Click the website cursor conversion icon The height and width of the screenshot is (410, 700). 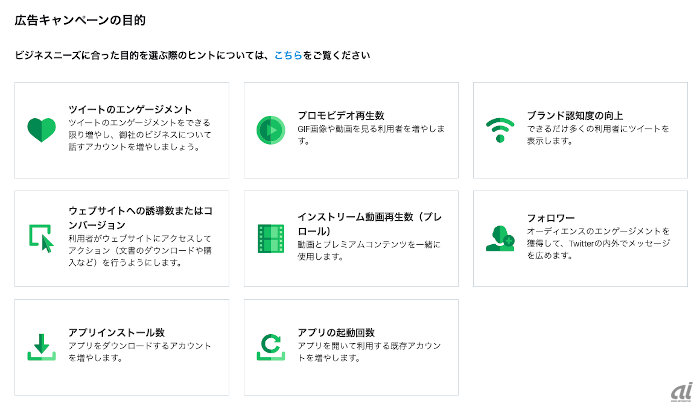41,238
